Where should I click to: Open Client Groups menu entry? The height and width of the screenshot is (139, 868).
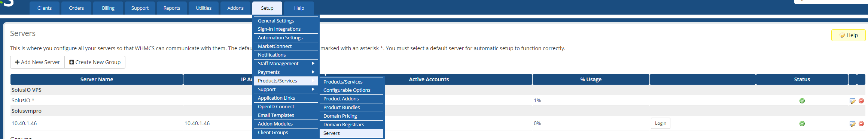(286, 133)
